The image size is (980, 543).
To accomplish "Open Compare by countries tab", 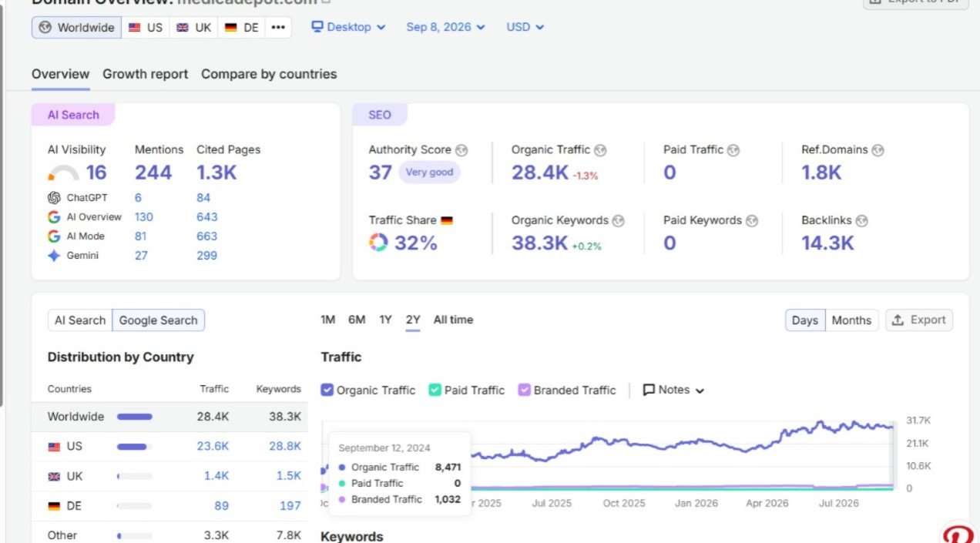I will (x=269, y=74).
